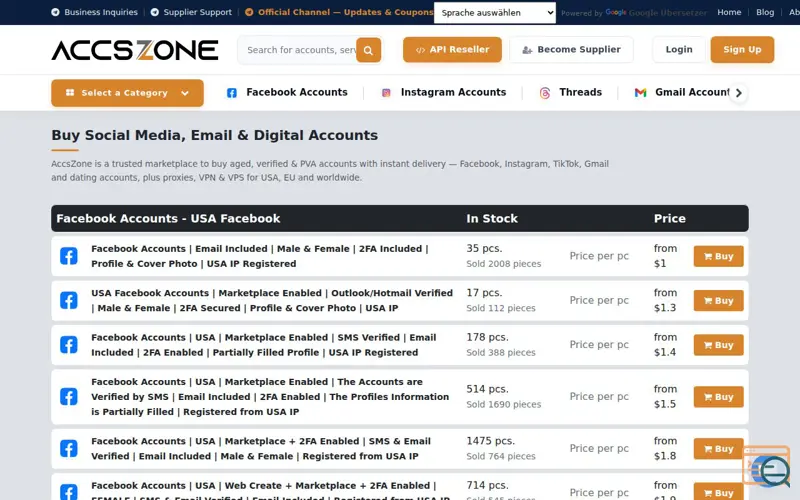Buy the $1 Facebook accounts listing
This screenshot has height=500, width=800.
click(718, 256)
